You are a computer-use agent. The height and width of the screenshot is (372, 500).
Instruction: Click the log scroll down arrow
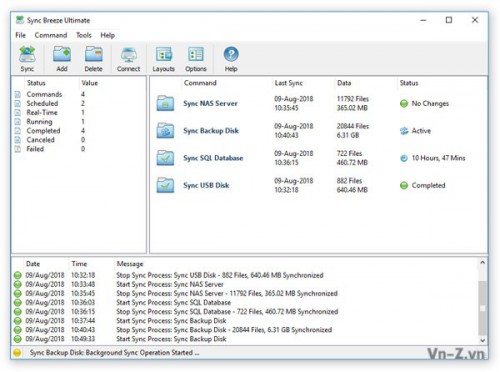click(x=482, y=340)
